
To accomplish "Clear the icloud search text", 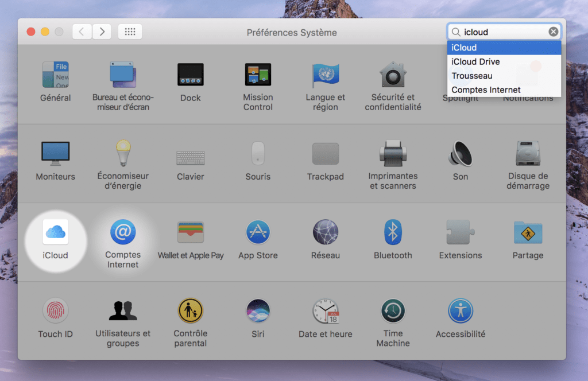I will (553, 32).
